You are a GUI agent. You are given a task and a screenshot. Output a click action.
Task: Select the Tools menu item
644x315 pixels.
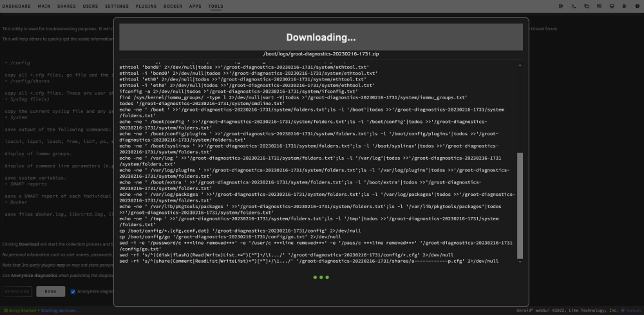tap(216, 6)
